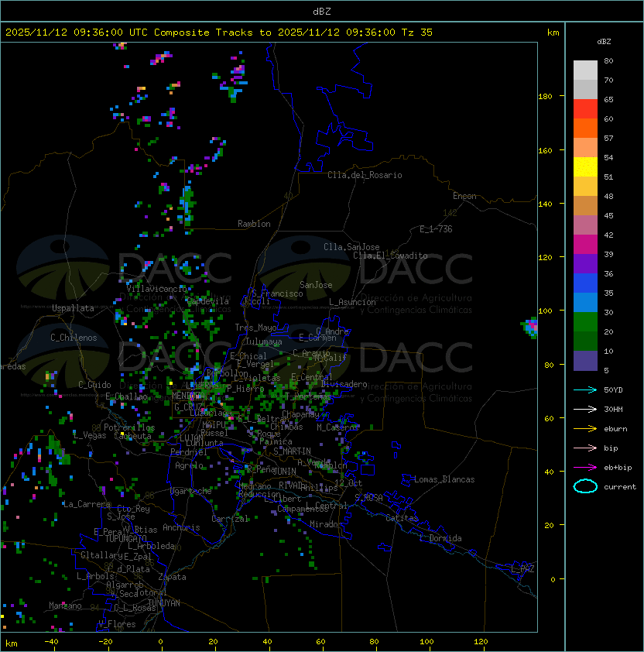Click the 'V_Flores' map label

[117, 624]
